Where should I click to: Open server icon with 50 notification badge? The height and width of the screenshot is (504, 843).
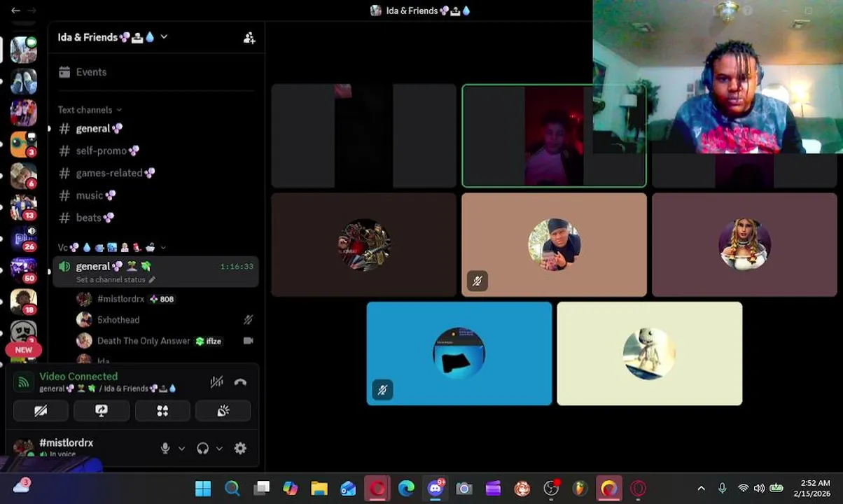(23, 269)
